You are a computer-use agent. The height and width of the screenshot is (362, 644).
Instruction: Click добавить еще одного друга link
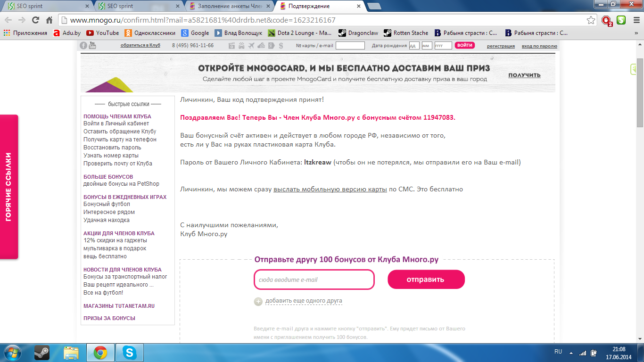click(304, 301)
